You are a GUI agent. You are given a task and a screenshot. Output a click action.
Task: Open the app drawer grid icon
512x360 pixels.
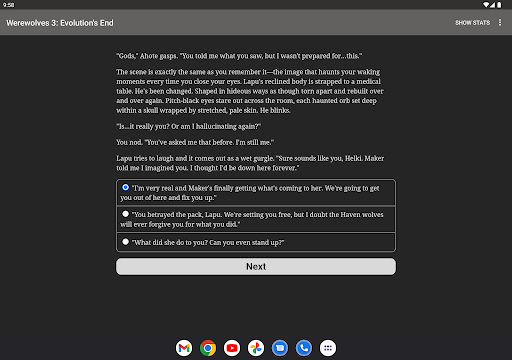328,348
